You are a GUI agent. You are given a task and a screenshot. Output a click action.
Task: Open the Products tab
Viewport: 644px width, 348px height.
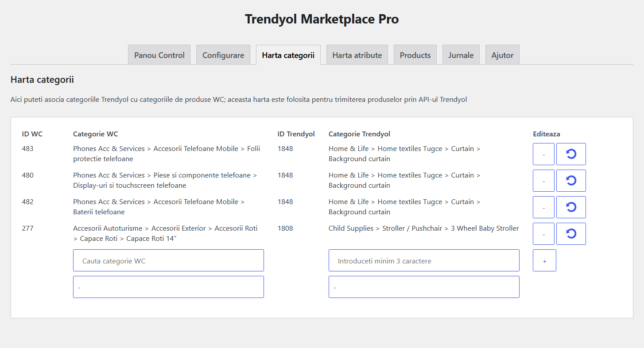(415, 55)
